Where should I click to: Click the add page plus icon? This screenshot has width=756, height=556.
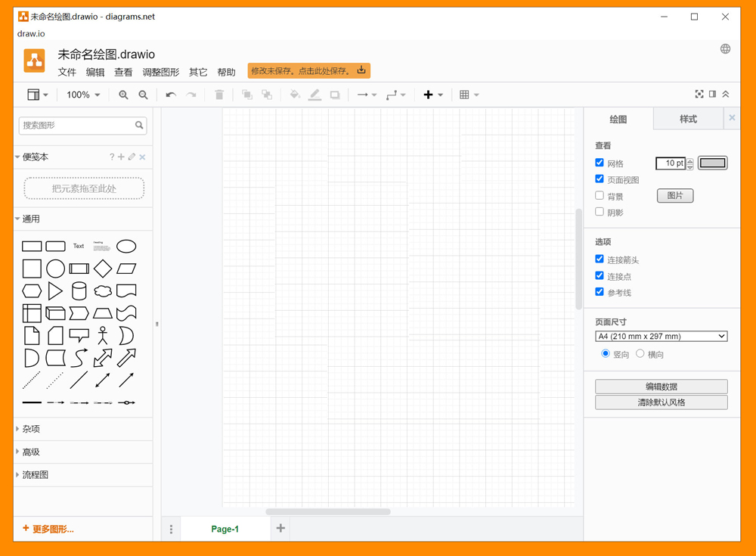280,528
